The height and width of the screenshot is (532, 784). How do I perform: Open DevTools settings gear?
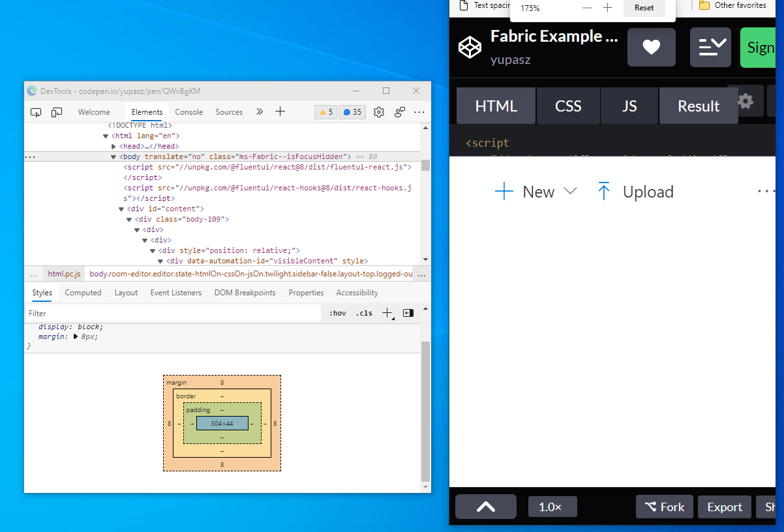click(379, 112)
